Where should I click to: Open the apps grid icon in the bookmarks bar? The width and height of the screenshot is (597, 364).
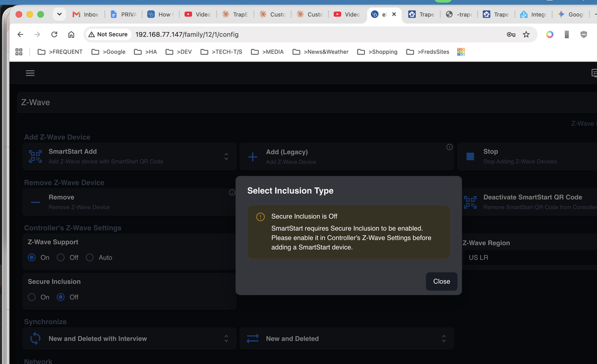(x=19, y=52)
